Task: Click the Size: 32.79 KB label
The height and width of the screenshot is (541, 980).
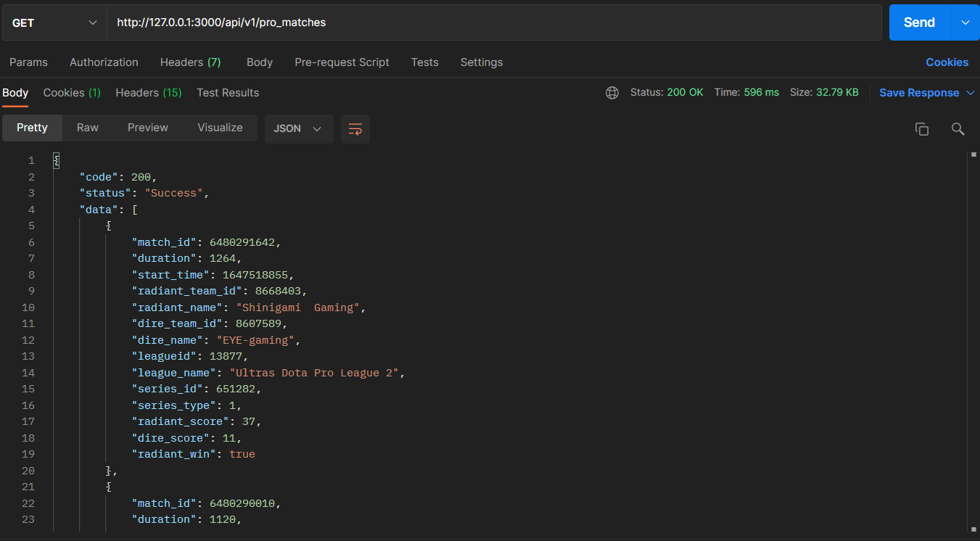Action: pyautogui.click(x=824, y=93)
